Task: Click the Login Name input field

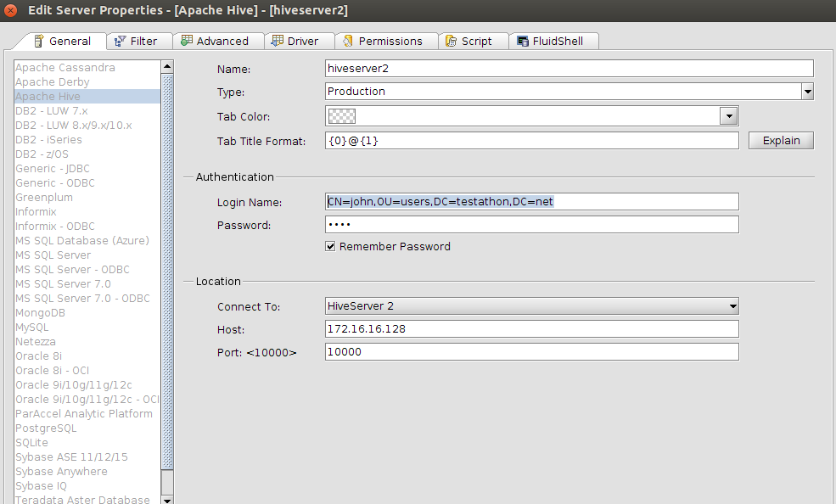Action: point(532,201)
